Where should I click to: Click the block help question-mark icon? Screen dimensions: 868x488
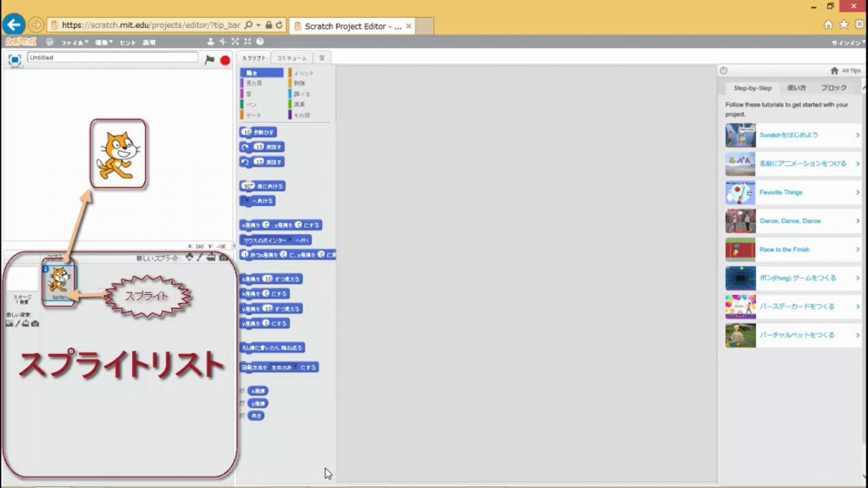[259, 42]
